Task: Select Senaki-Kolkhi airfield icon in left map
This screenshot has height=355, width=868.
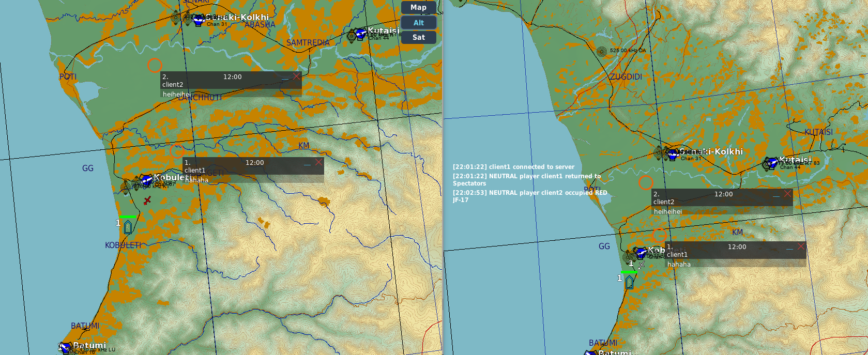Action: tap(199, 20)
